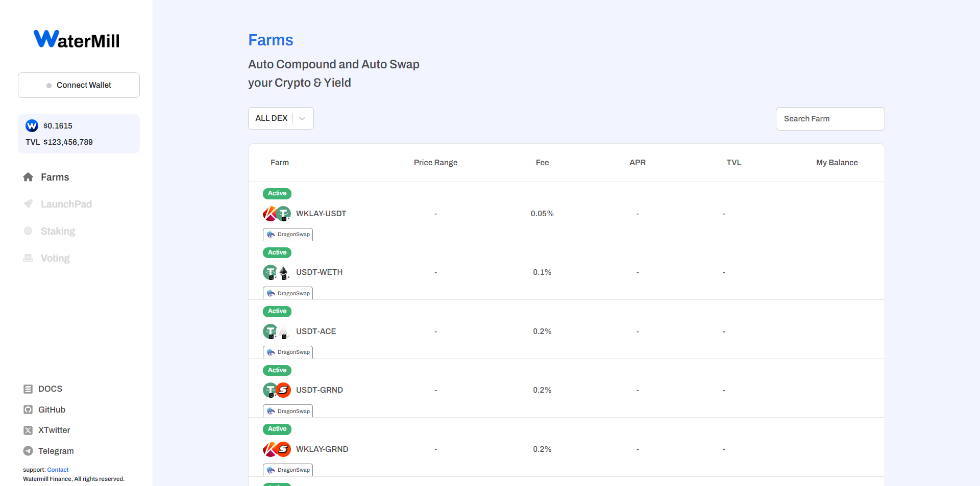Click the WaterMill logo
Viewport: 980px width, 486px height.
click(x=77, y=39)
